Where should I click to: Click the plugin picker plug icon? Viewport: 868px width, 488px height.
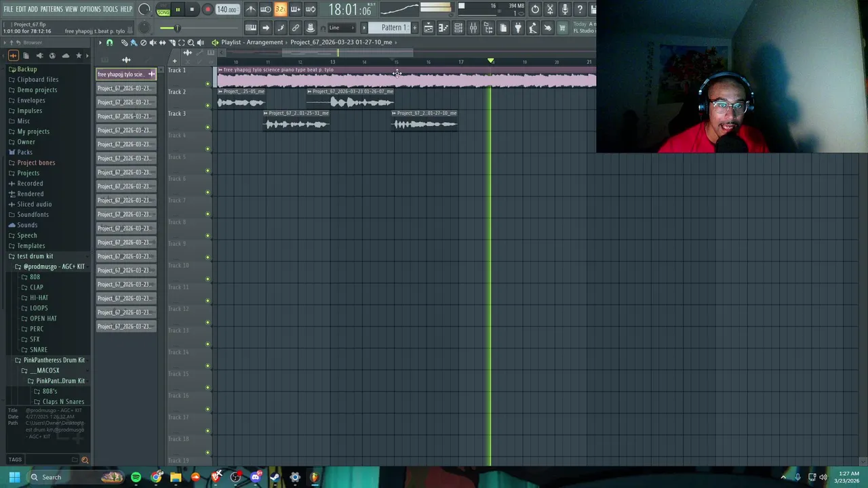(518, 28)
